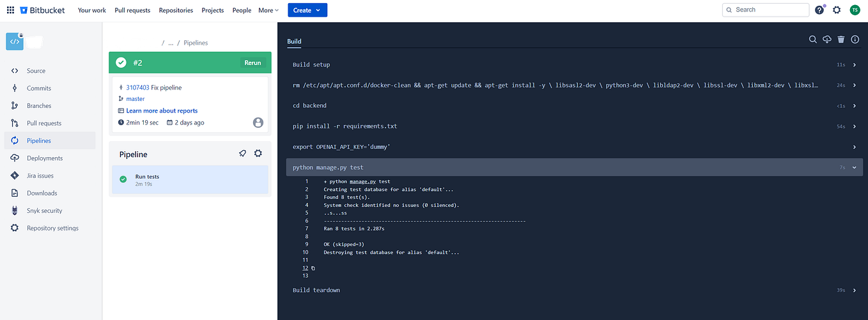Open the help question mark icon
Image resolution: width=868 pixels, height=320 pixels.
[x=819, y=10]
